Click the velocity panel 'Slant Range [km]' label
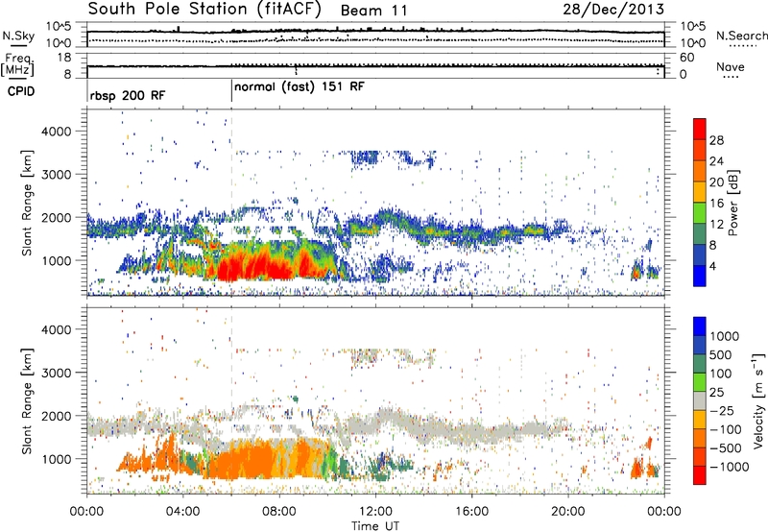The height and width of the screenshot is (532, 768). [27, 400]
